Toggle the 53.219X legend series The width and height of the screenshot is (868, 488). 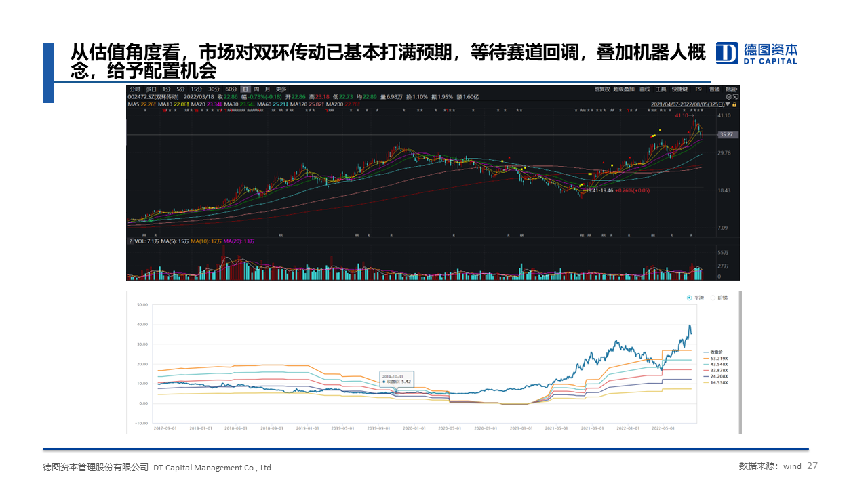tap(717, 357)
